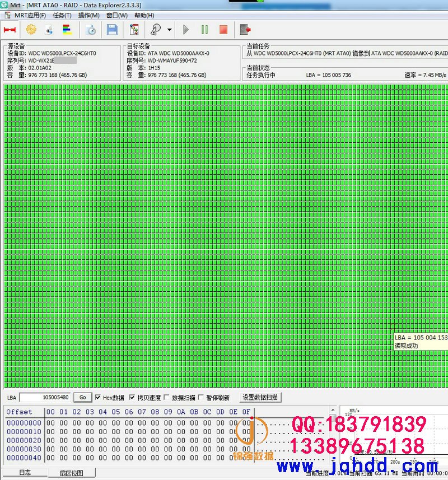
Task: Select hex offset row 00000000
Action: click(x=24, y=423)
